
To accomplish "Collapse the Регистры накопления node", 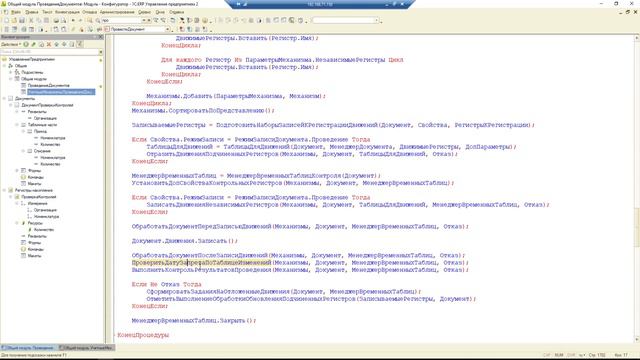I will click(4, 190).
